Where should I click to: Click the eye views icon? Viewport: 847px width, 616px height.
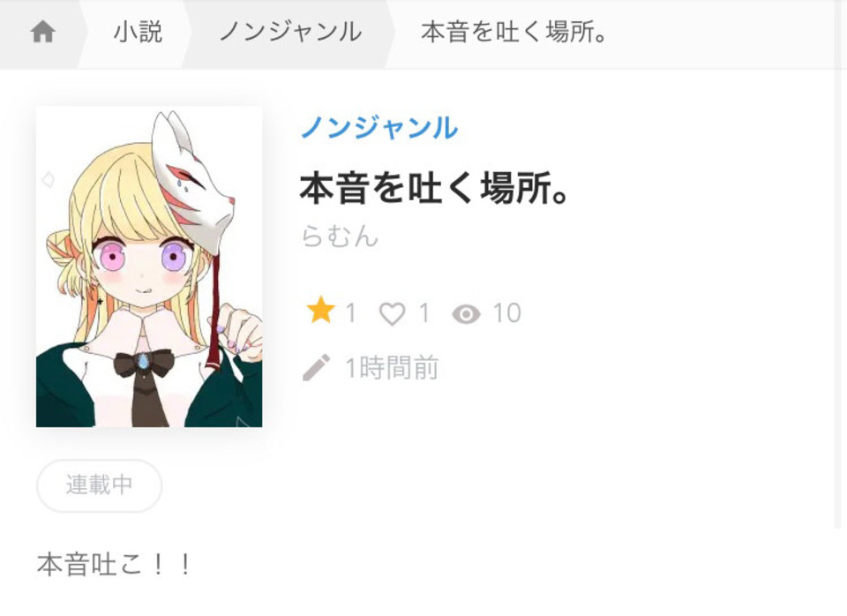(466, 314)
